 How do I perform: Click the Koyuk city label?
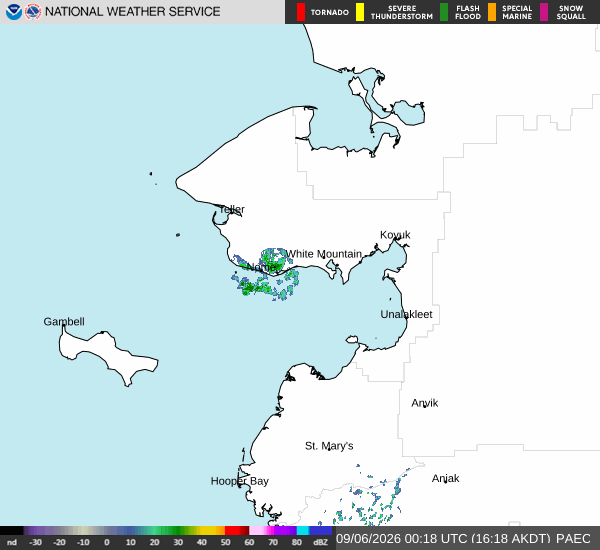click(x=395, y=235)
